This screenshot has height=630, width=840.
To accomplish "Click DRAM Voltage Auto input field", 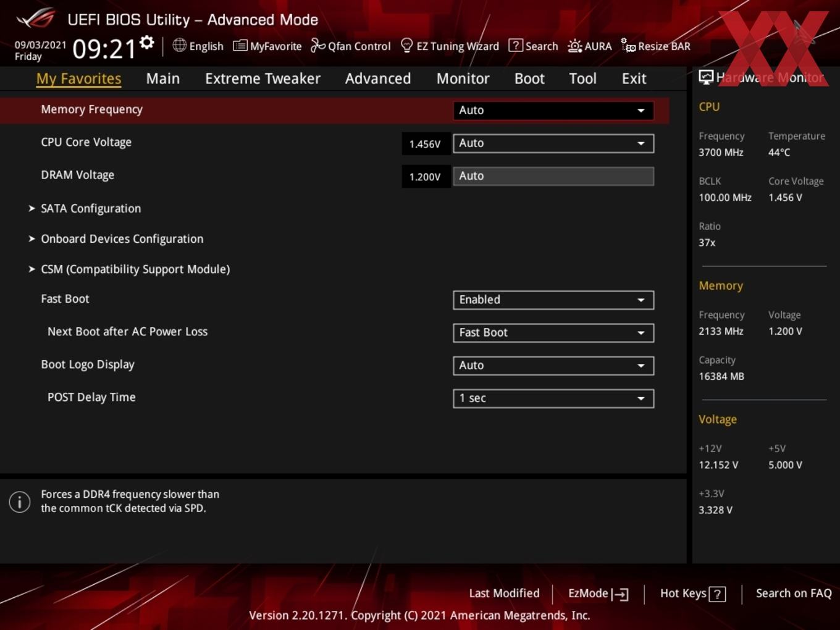I will coord(553,176).
